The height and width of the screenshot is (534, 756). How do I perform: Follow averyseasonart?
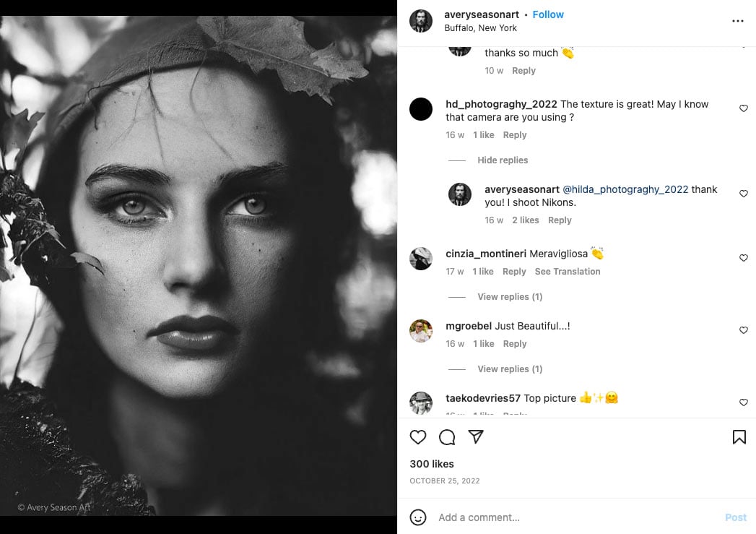[x=548, y=14]
